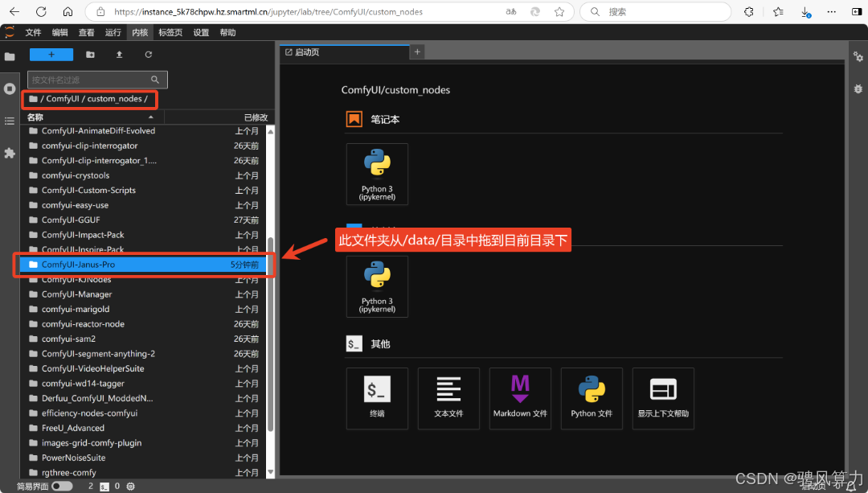The height and width of the screenshot is (493, 868).
Task: Select the comfyui-crystools folder
Action: pyautogui.click(x=143, y=175)
